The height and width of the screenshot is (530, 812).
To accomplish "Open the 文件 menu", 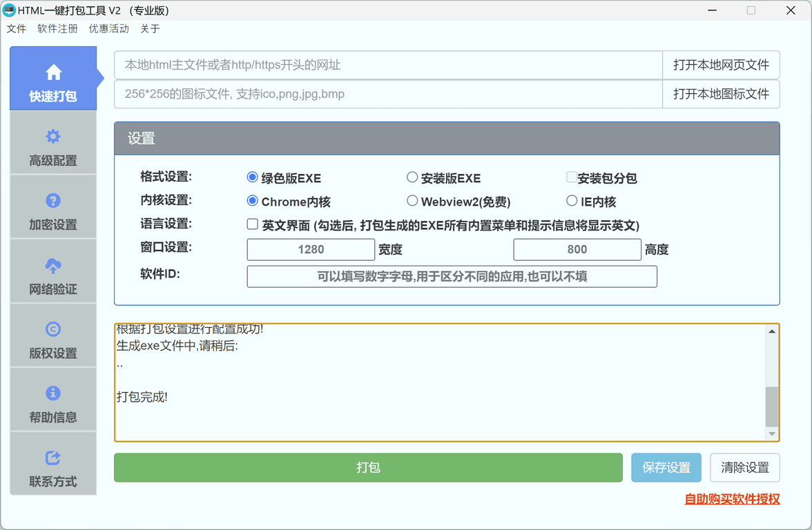I will click(17, 29).
